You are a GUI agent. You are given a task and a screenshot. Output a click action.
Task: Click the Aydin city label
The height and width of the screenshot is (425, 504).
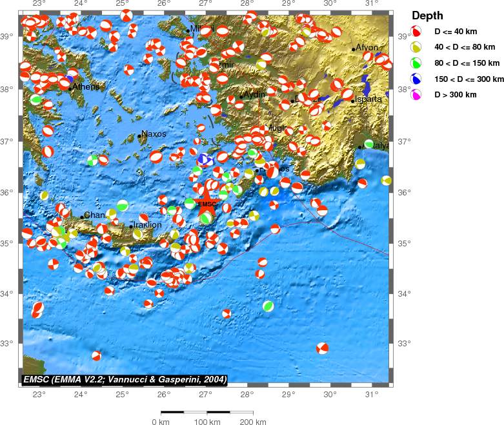[254, 95]
